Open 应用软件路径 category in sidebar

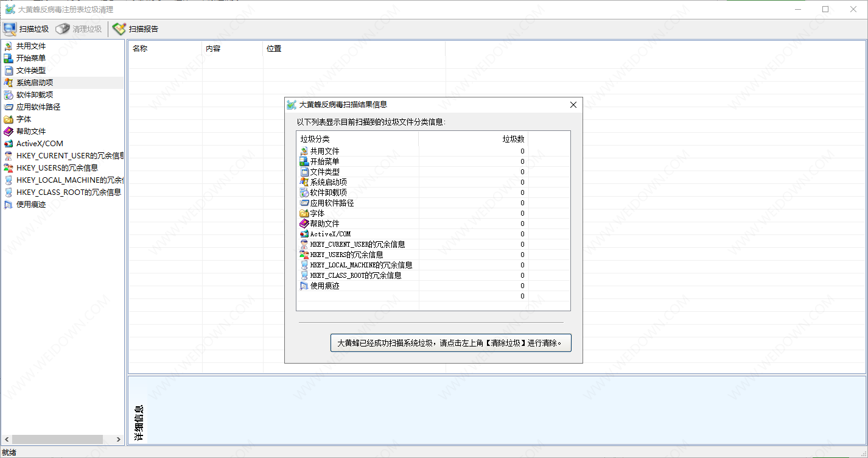(x=38, y=107)
